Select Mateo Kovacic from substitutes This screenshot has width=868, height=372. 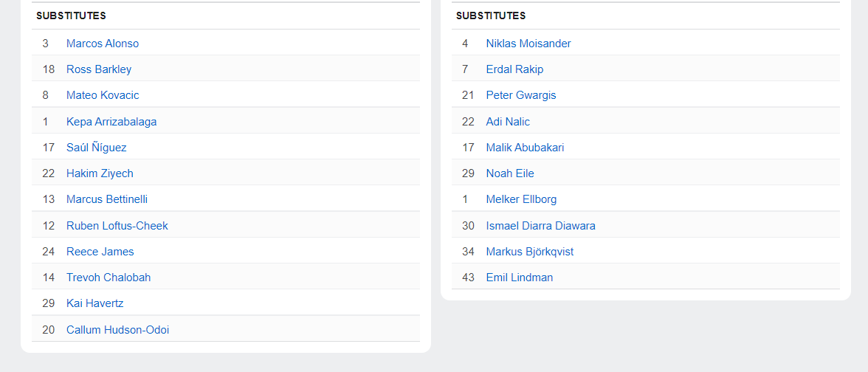pos(103,95)
